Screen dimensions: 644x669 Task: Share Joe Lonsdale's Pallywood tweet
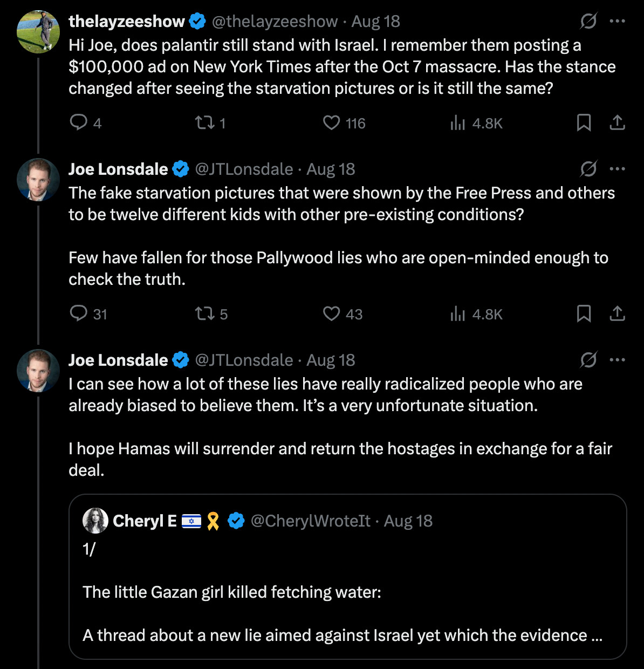pos(617,313)
